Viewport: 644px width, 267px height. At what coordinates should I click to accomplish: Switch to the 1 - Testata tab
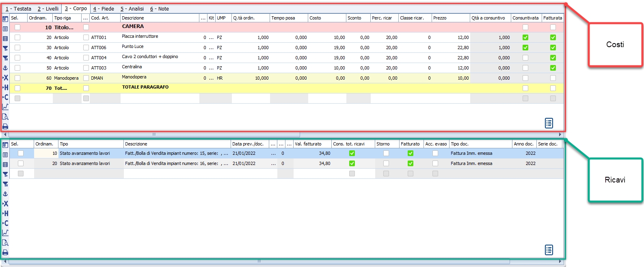pyautogui.click(x=18, y=9)
